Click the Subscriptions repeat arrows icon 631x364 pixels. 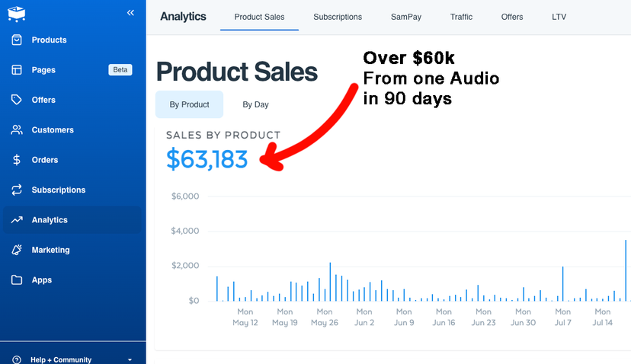pos(17,190)
